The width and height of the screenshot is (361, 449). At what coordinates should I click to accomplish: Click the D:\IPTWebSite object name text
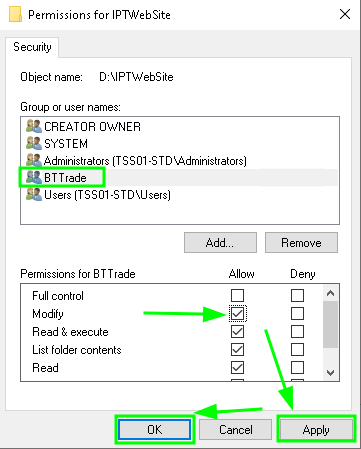point(136,77)
